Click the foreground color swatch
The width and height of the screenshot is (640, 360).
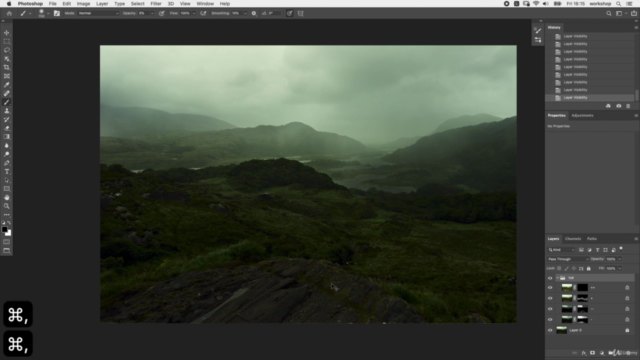coord(4,229)
